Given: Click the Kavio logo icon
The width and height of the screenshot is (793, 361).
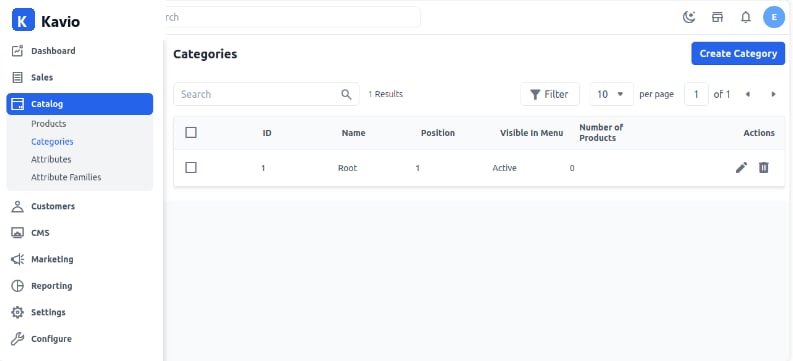Looking at the screenshot, I should point(23,20).
